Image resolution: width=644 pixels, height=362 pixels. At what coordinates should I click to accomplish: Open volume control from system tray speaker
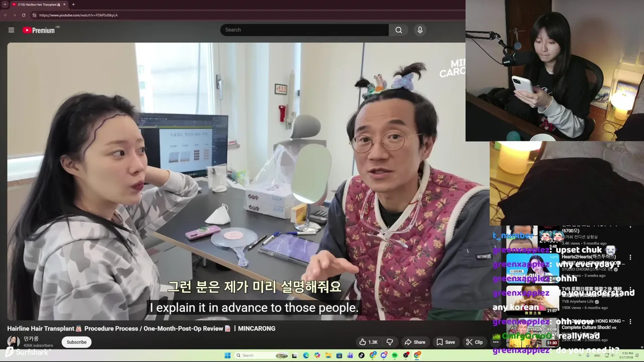pos(613,355)
